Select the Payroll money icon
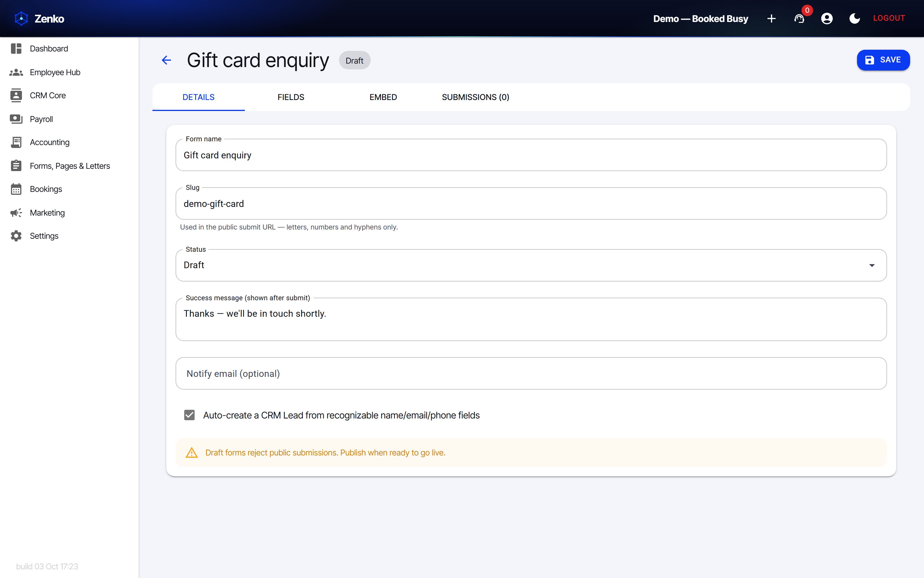The width and height of the screenshot is (924, 578). (x=16, y=119)
